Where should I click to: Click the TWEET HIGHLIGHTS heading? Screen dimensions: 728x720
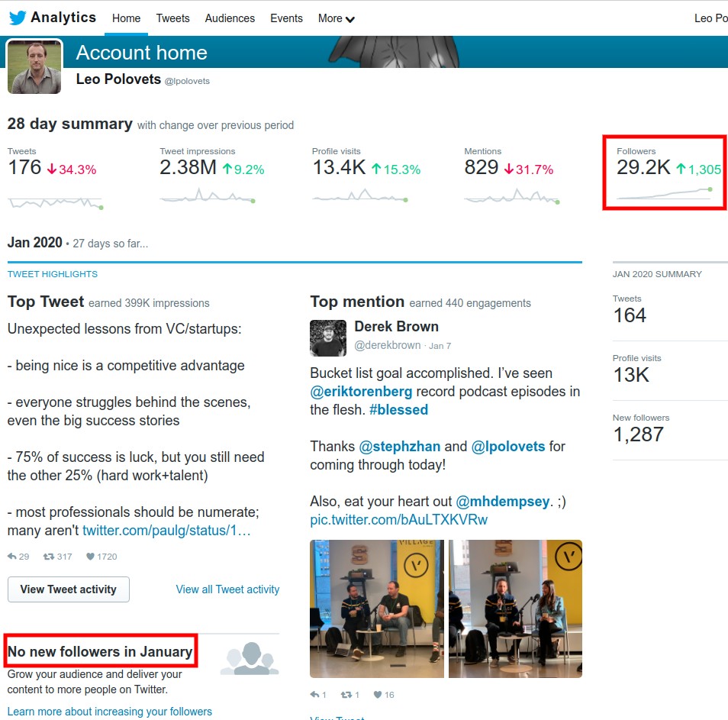click(53, 274)
